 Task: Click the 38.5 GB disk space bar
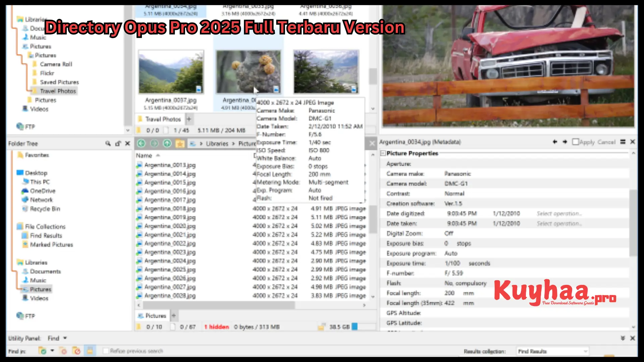point(355,327)
